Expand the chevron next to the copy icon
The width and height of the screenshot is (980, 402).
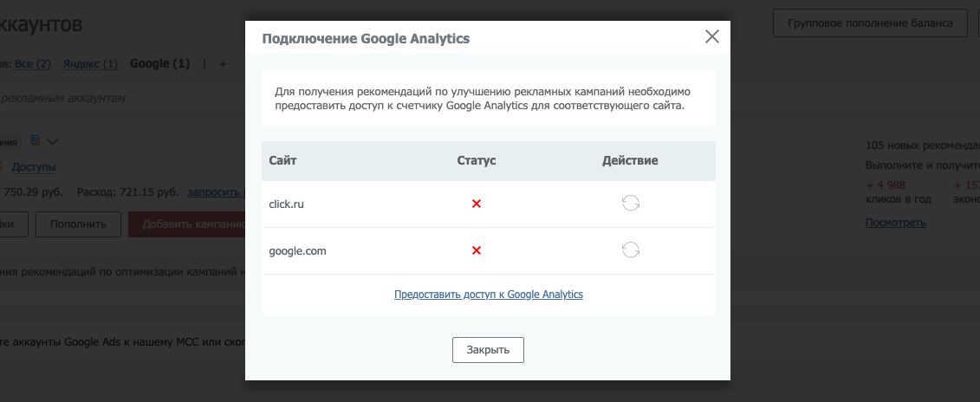click(x=53, y=142)
